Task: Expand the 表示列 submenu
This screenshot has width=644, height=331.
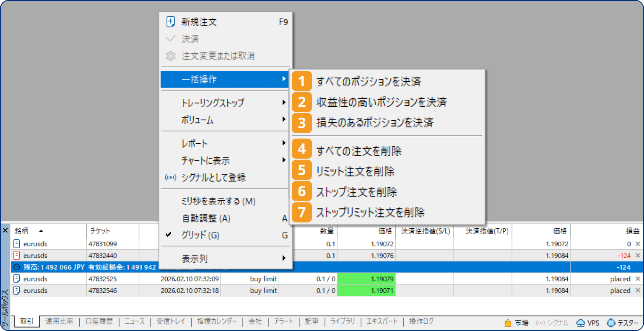Action: point(193,259)
